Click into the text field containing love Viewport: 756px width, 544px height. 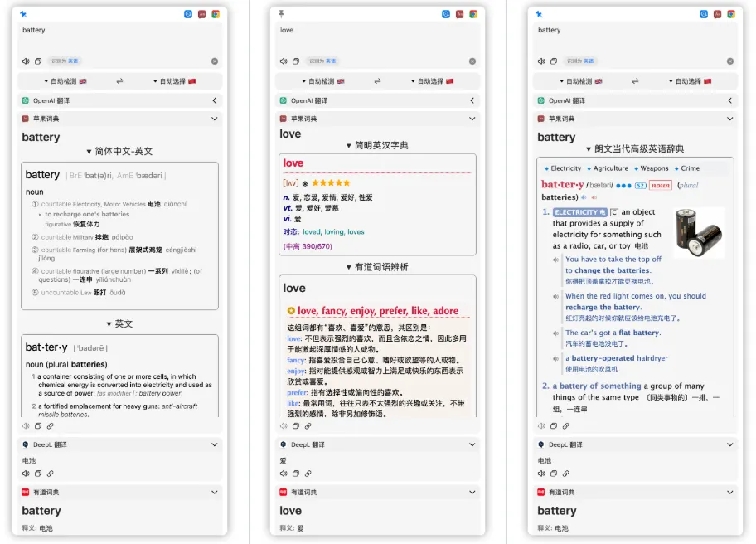coord(377,37)
